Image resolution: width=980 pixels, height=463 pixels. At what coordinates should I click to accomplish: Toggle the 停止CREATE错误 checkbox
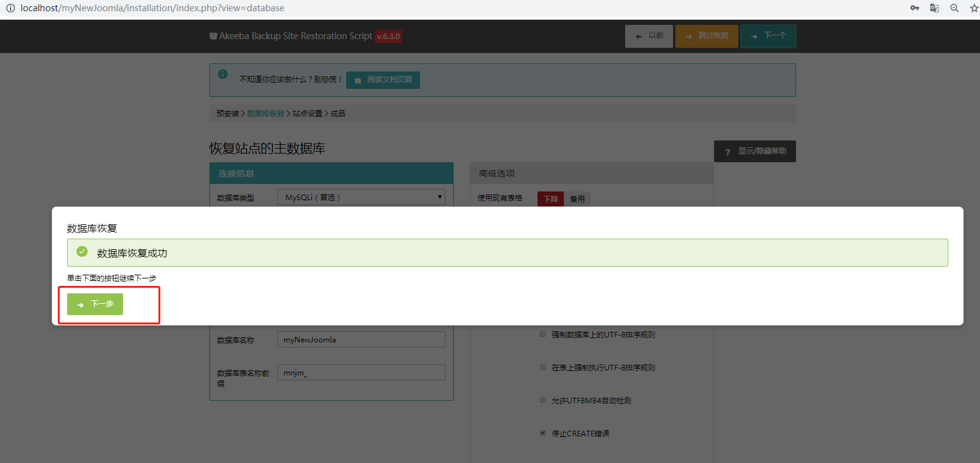[543, 433]
